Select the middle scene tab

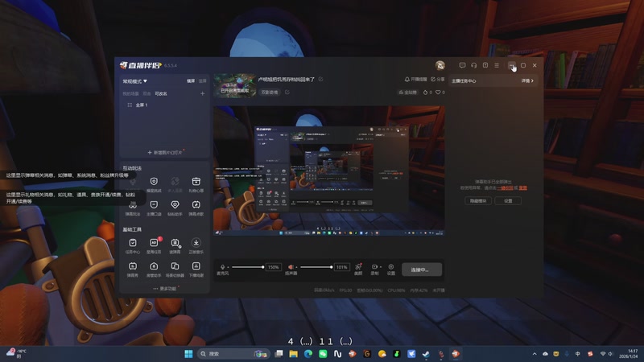tap(147, 93)
